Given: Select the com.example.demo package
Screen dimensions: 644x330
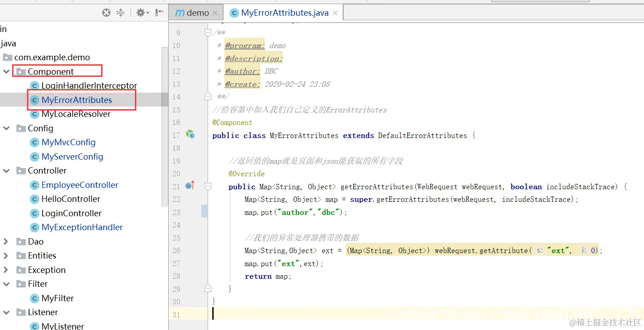Looking at the screenshot, I should click(x=52, y=58).
